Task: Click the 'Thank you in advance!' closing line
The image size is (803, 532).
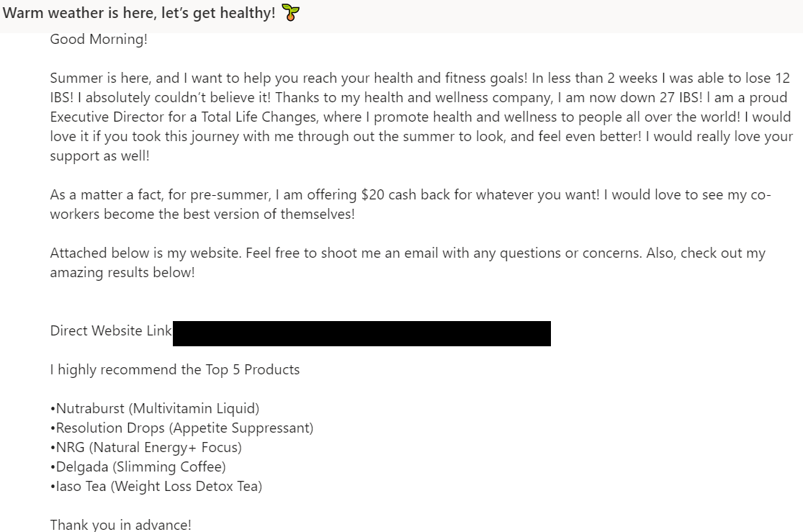Action: tap(120, 525)
